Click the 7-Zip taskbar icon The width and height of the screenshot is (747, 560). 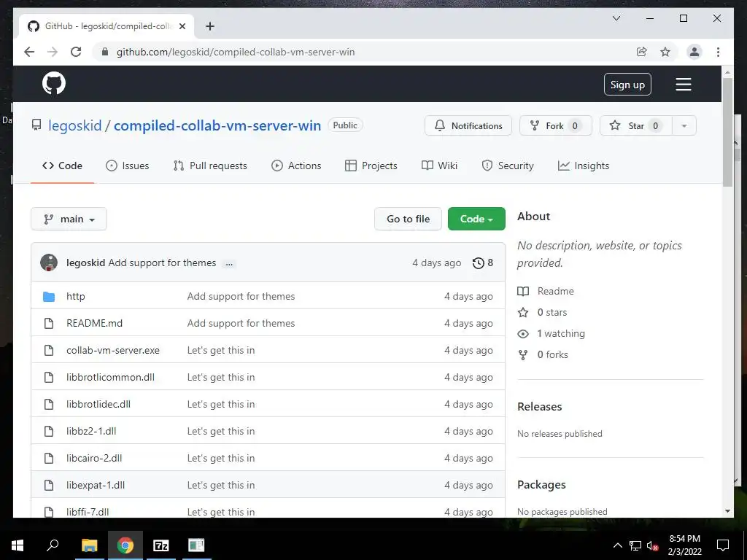[161, 545]
